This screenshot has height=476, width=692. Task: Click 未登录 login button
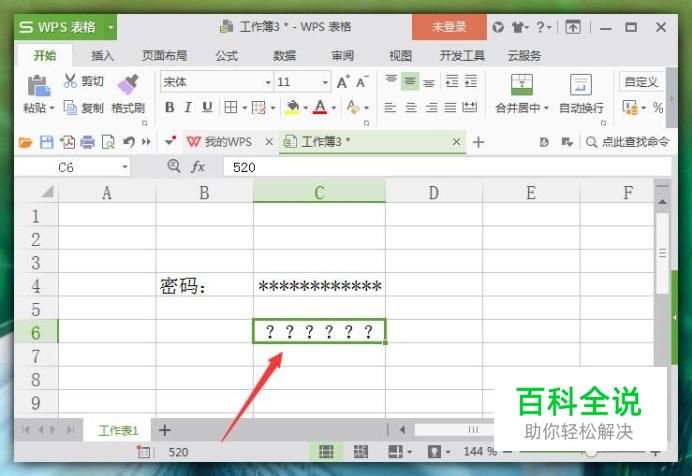(449, 27)
